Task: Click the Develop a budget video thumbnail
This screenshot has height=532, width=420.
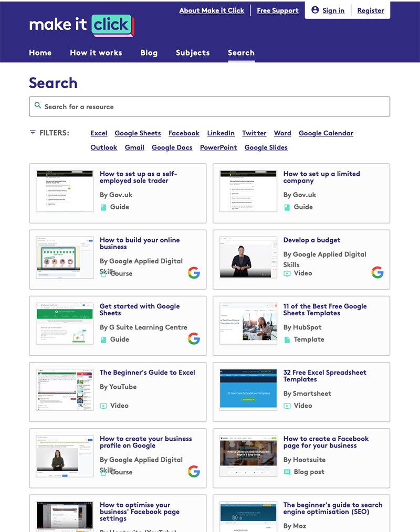Action: [x=248, y=258]
